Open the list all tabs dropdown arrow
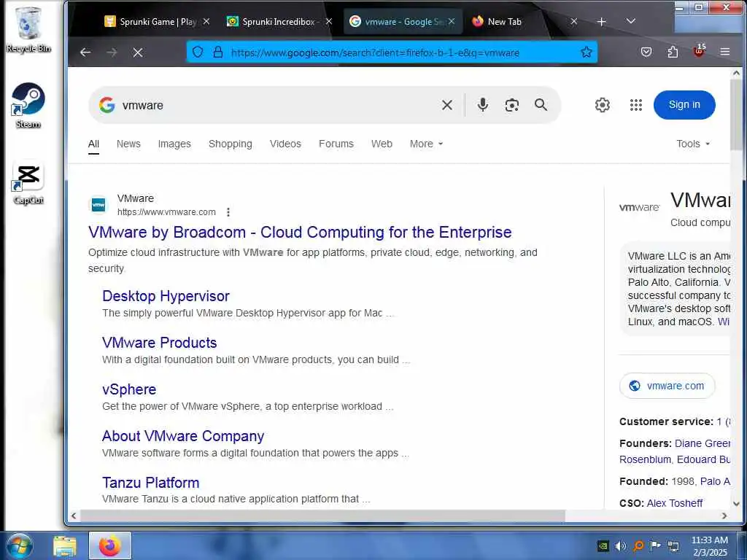This screenshot has width=747, height=560. [631, 21]
